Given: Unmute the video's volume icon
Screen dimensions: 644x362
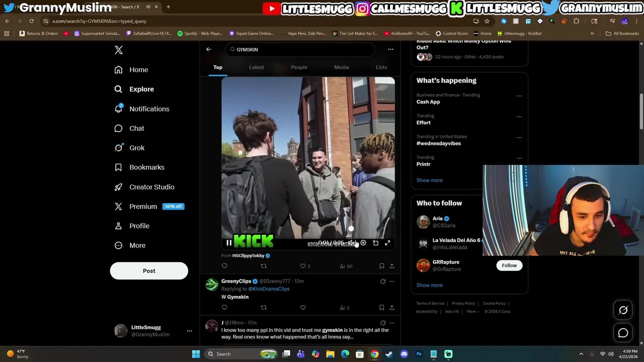Looking at the screenshot, I should tap(351, 243).
